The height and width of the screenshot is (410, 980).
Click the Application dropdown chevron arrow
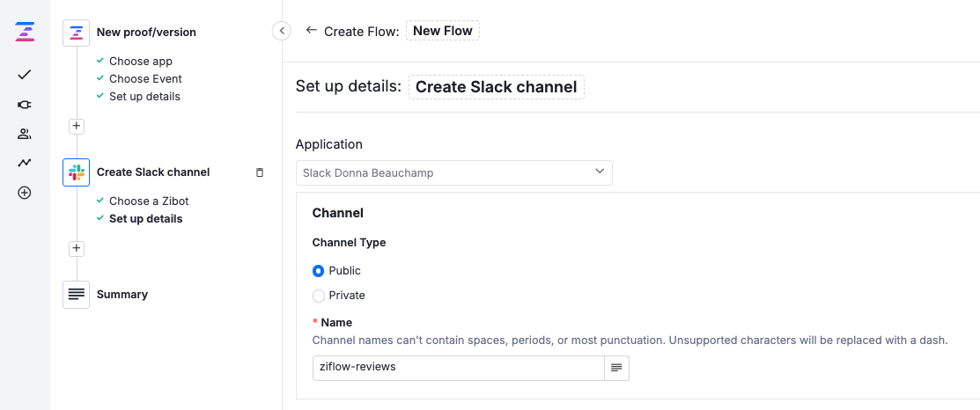point(600,171)
